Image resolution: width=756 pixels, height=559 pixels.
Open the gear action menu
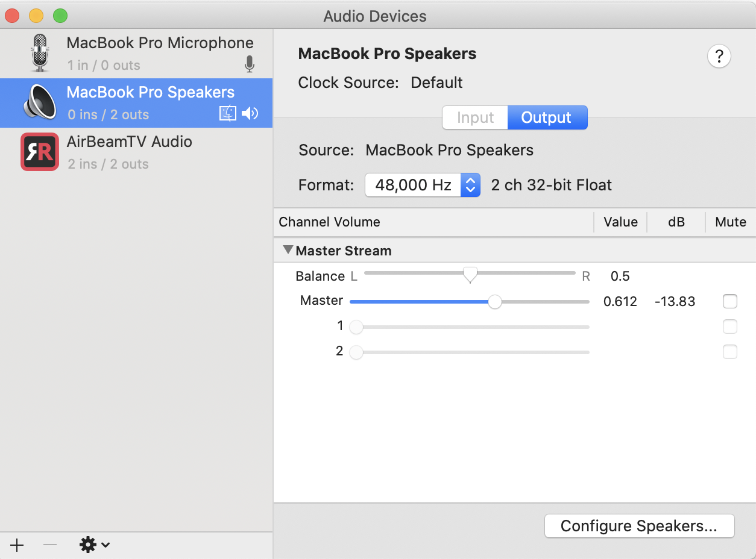pos(95,545)
